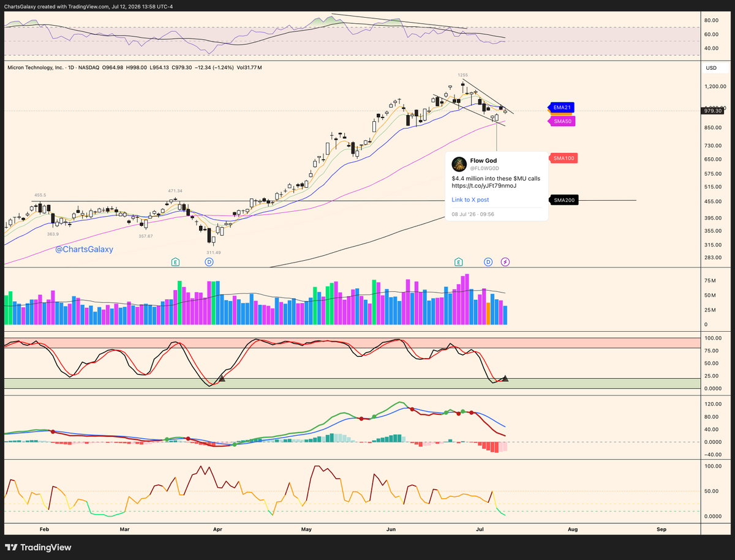Click the 850.00 price scale label
735x560 pixels.
(x=713, y=127)
